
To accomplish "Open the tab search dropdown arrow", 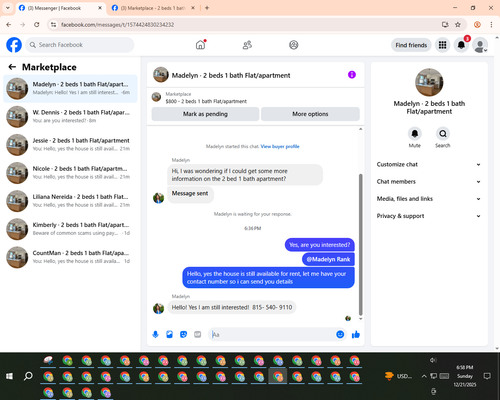I will (8, 8).
